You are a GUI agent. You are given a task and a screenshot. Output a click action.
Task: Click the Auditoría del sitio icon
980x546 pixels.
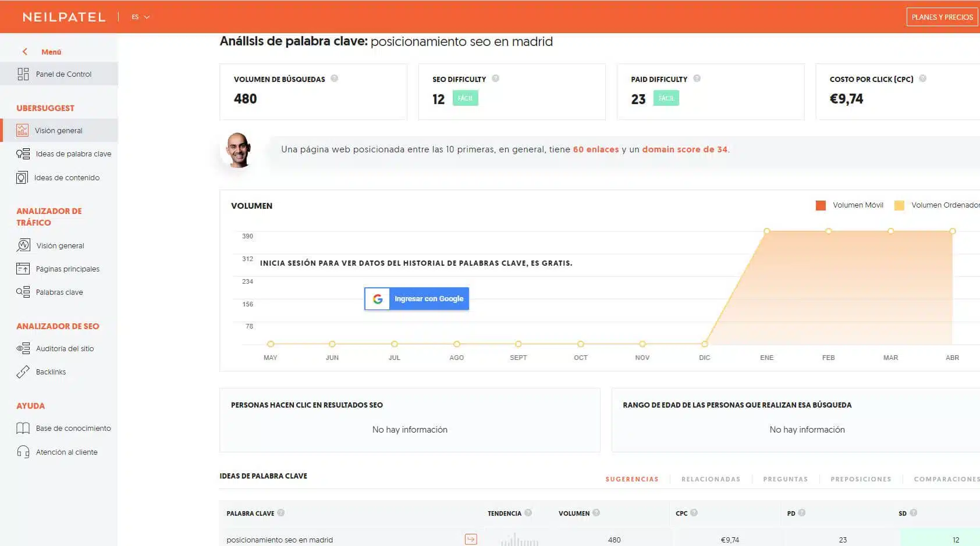pyautogui.click(x=23, y=348)
